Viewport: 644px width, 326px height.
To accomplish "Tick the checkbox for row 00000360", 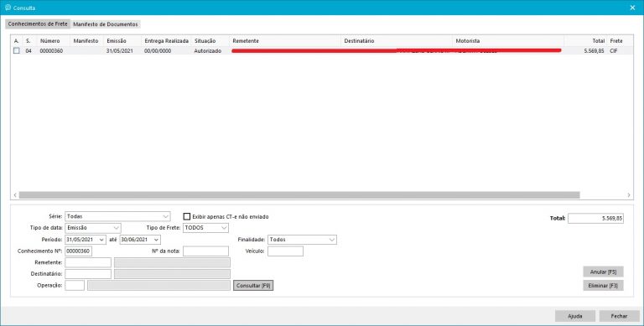I will pyautogui.click(x=17, y=51).
